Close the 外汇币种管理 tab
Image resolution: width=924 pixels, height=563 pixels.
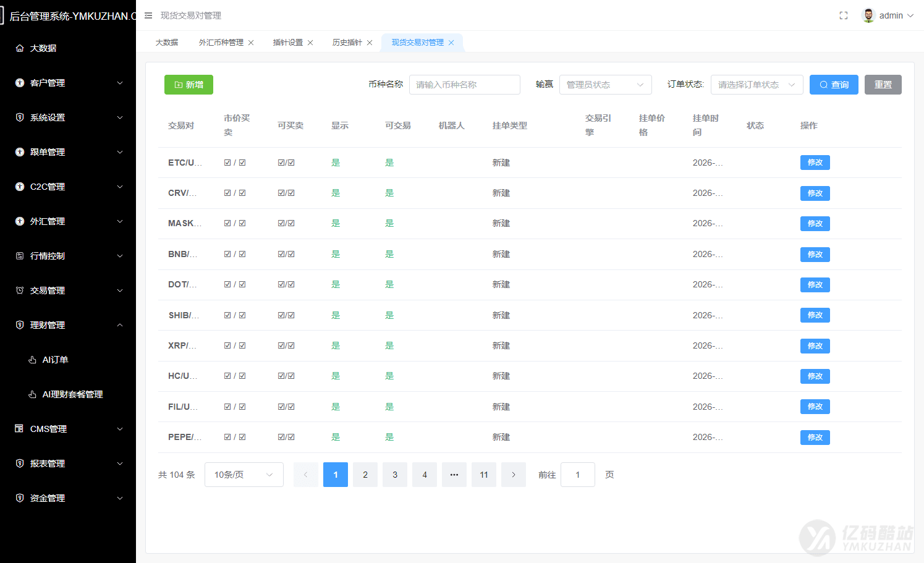pos(251,43)
